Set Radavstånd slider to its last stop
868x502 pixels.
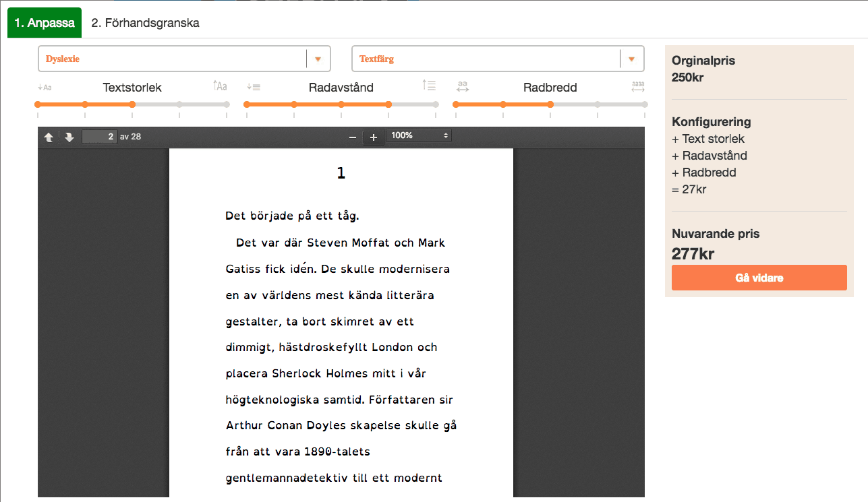coord(436,104)
